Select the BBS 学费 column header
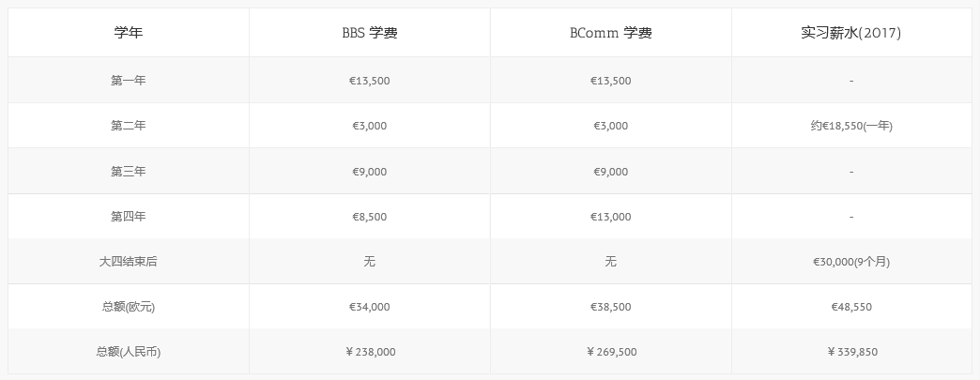 coord(369,33)
